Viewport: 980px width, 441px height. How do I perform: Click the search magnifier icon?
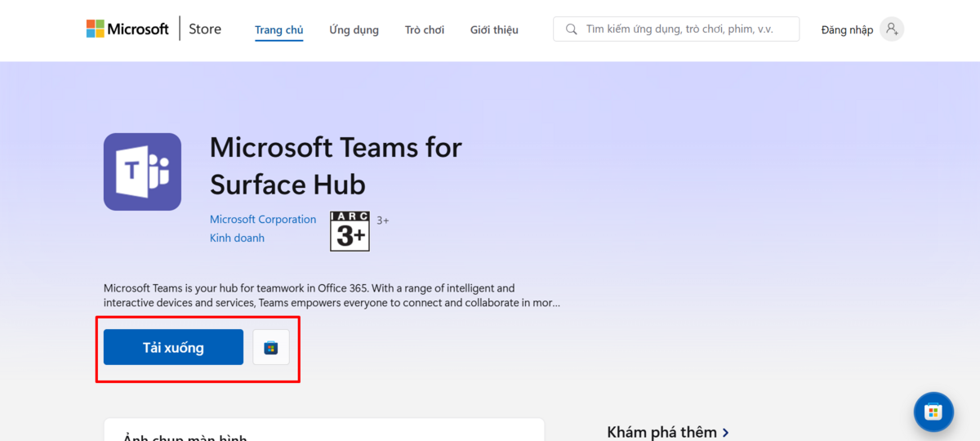(x=570, y=29)
